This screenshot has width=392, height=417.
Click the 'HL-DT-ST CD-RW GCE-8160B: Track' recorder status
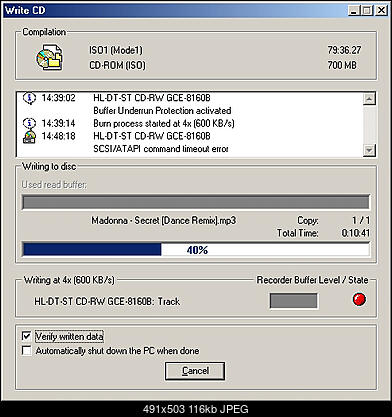coord(107,301)
